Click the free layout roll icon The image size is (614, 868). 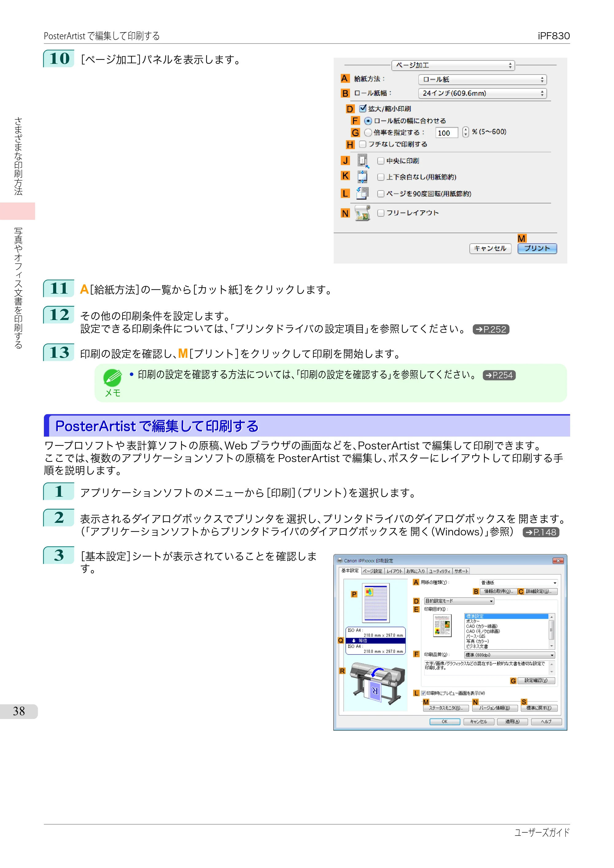(x=363, y=213)
